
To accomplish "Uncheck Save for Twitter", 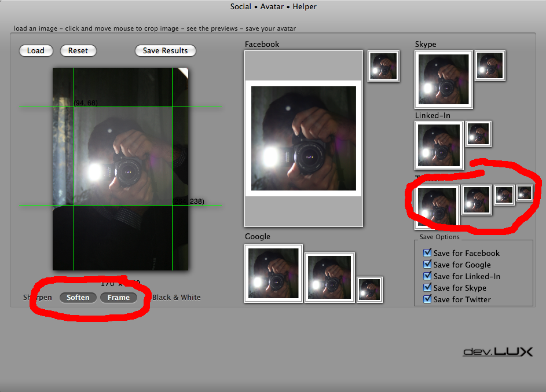I will point(427,299).
